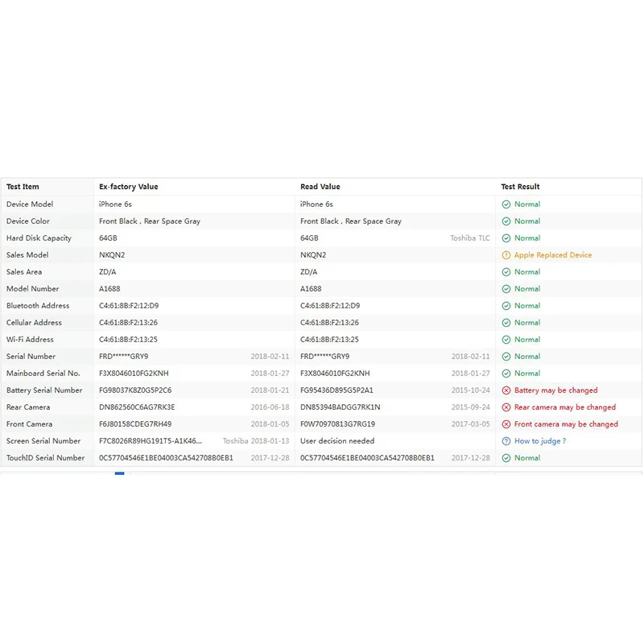644x644 pixels.
Task: Click the 'Test Item' column header
Action: 23,187
